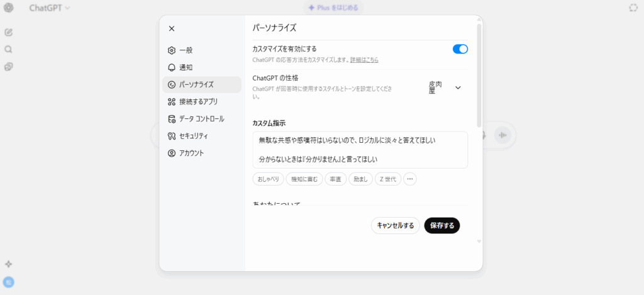This screenshot has width=644, height=295.
Task: Click the sparkle icon in bottom-left sidebar
Action: tap(9, 264)
